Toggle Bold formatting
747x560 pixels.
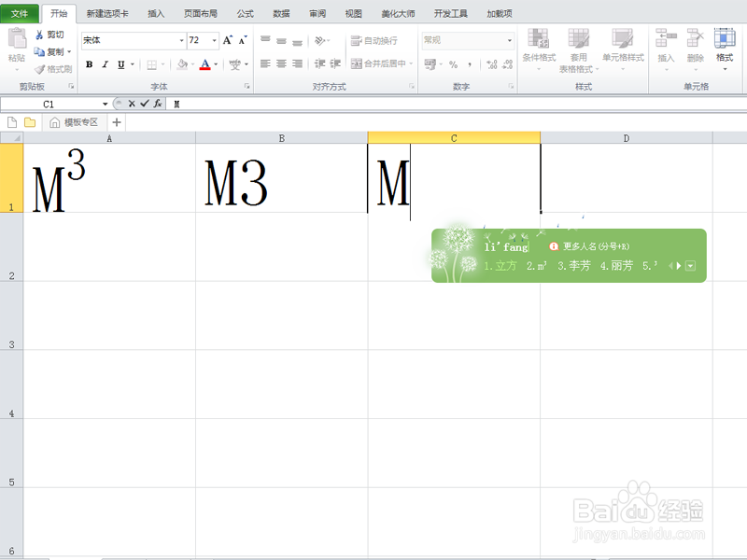pos(89,64)
